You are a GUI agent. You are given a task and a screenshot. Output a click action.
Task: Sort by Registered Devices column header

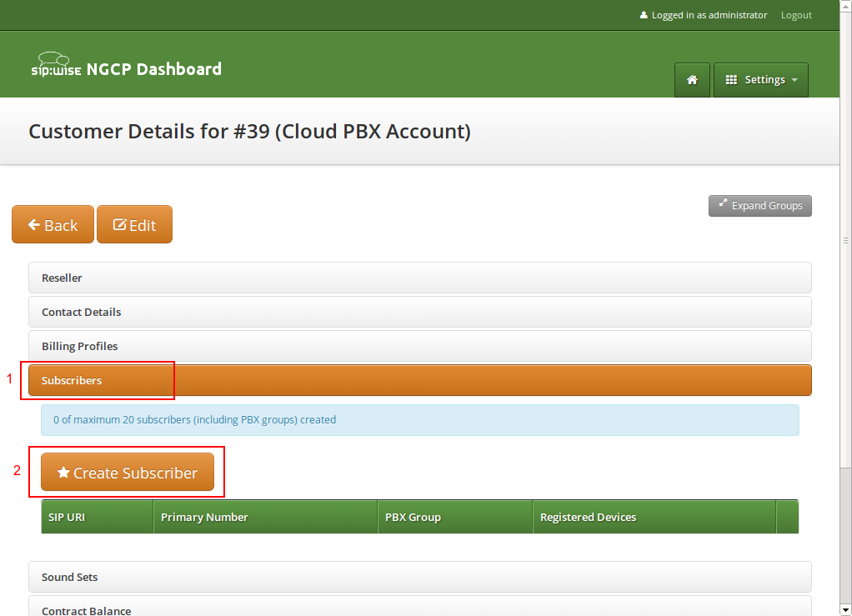(x=654, y=517)
